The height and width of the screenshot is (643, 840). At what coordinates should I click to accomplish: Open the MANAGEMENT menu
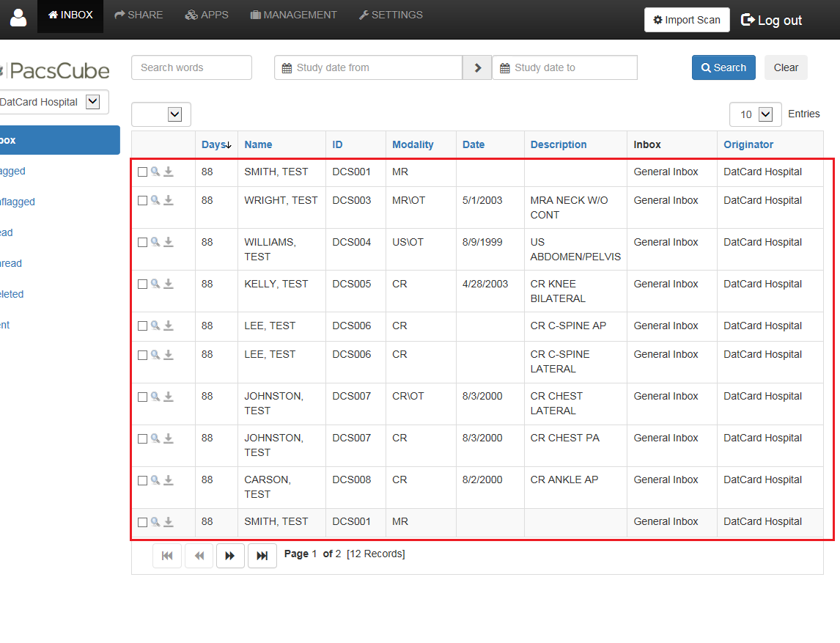(294, 15)
